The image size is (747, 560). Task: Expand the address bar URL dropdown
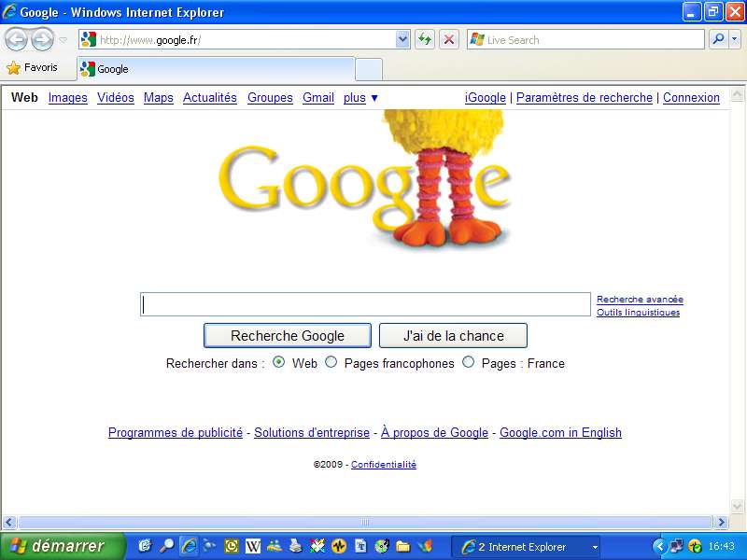tap(402, 39)
